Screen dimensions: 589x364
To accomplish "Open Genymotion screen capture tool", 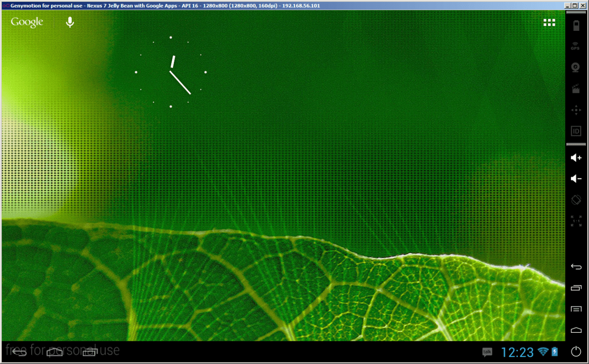I will pyautogui.click(x=576, y=88).
